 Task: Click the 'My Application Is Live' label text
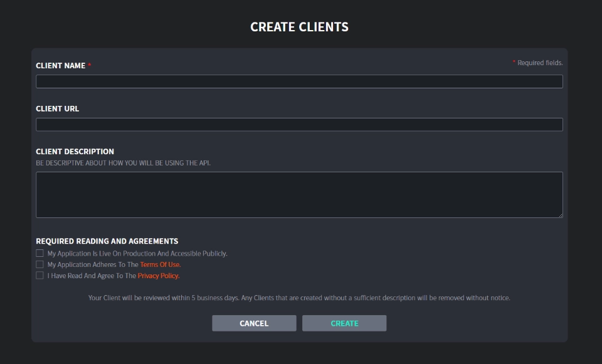pyautogui.click(x=137, y=254)
